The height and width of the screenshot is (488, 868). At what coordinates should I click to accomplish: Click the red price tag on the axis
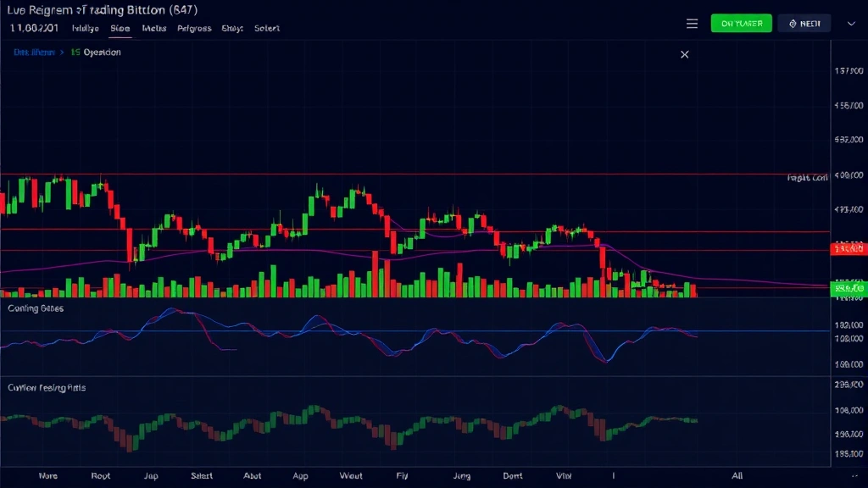pyautogui.click(x=849, y=249)
